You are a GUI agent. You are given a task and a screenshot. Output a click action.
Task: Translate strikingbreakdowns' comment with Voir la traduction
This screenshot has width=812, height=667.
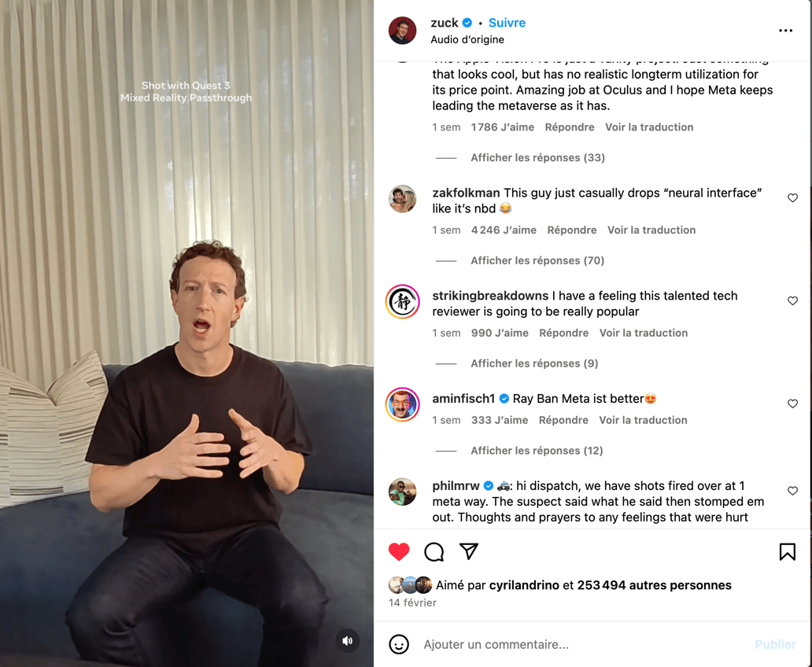click(x=643, y=333)
